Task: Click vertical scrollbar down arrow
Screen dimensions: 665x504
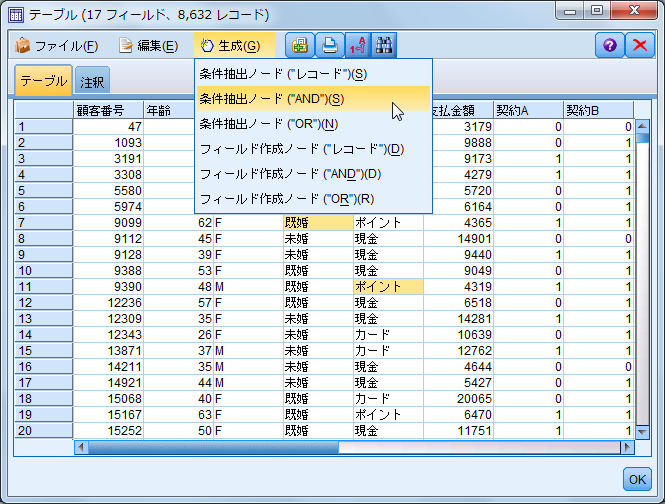Action: [x=642, y=432]
